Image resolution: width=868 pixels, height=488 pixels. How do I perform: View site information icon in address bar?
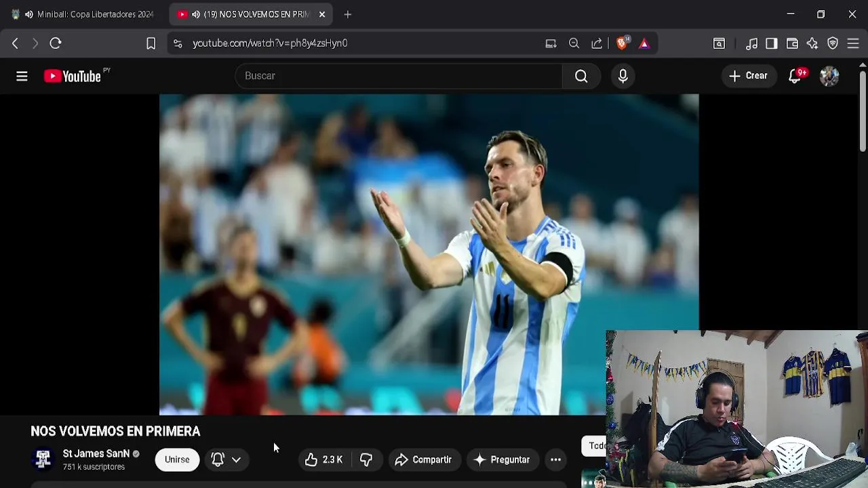coord(178,43)
